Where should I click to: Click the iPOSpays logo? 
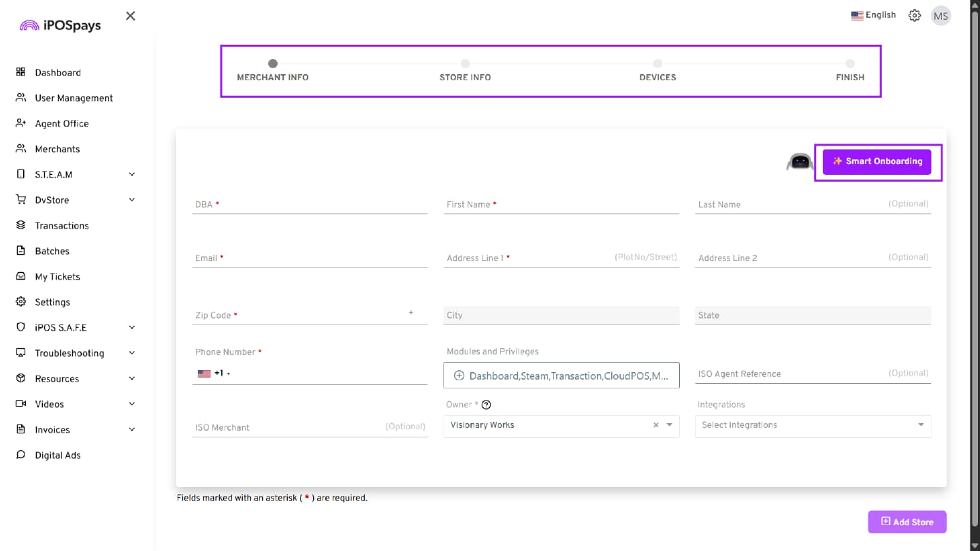pos(61,26)
